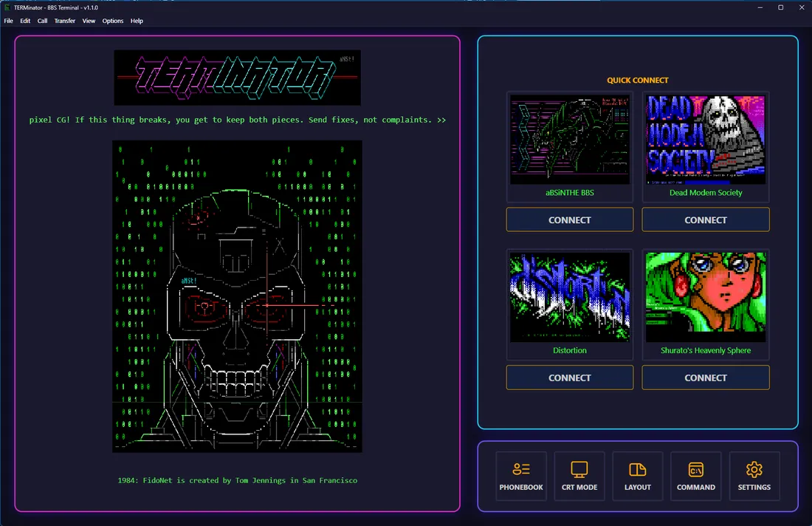
Task: Open the View menu
Action: (x=89, y=21)
